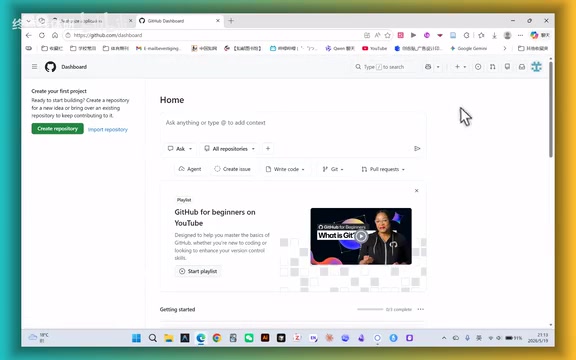Open Google Chrome from taskbar

tap(217, 338)
